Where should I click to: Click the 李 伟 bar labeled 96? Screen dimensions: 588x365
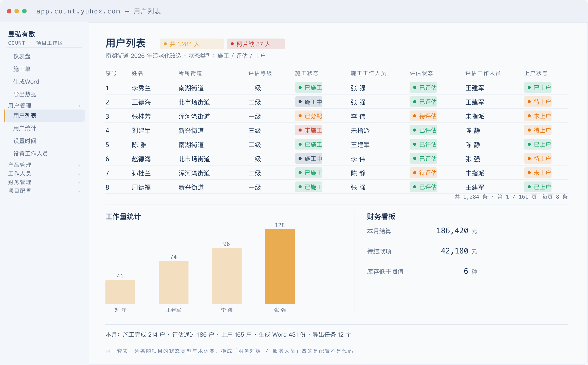(227, 276)
